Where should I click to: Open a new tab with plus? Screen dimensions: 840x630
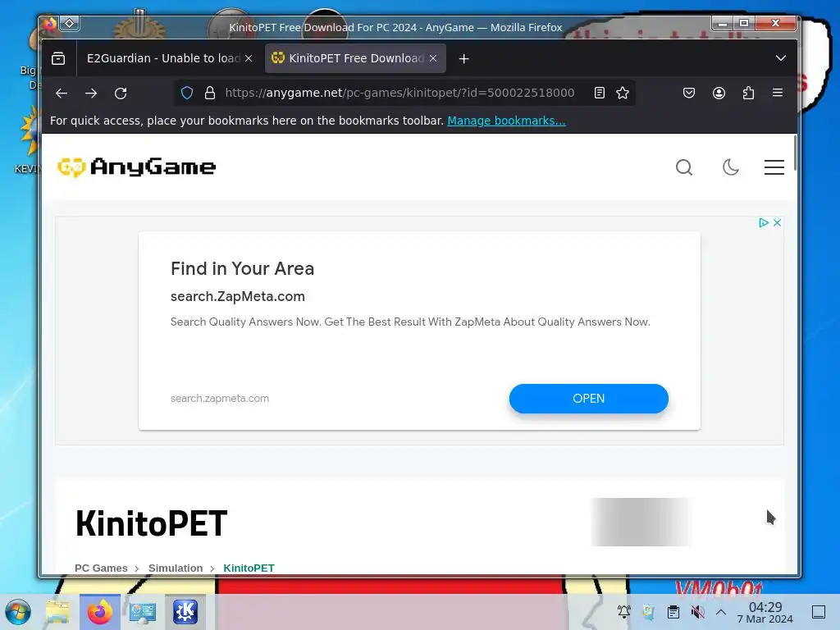(x=464, y=59)
